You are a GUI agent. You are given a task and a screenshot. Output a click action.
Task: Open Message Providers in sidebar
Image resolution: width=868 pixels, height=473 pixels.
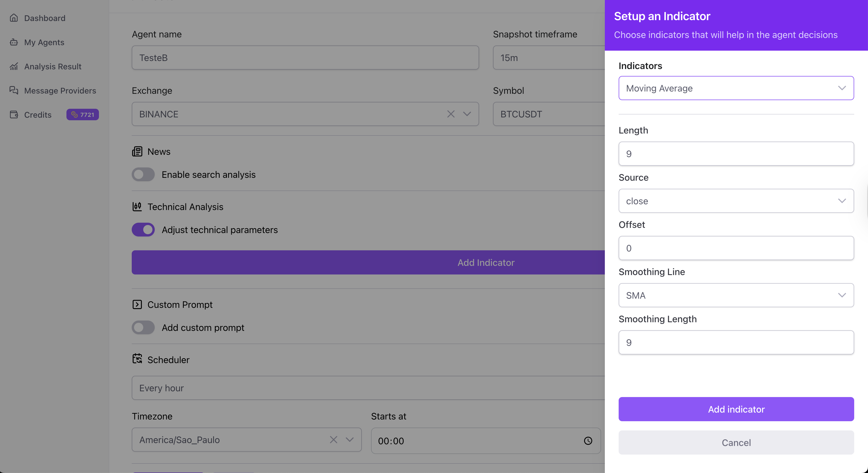point(60,90)
